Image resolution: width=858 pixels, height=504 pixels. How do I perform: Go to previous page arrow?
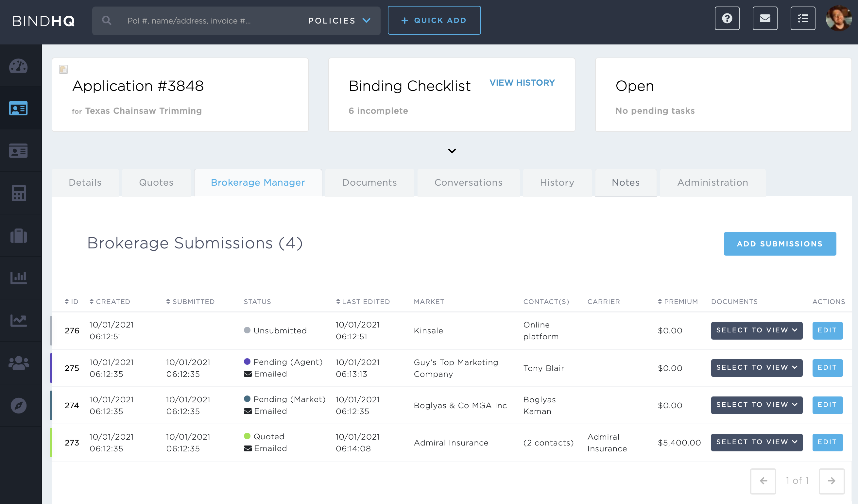click(x=763, y=481)
